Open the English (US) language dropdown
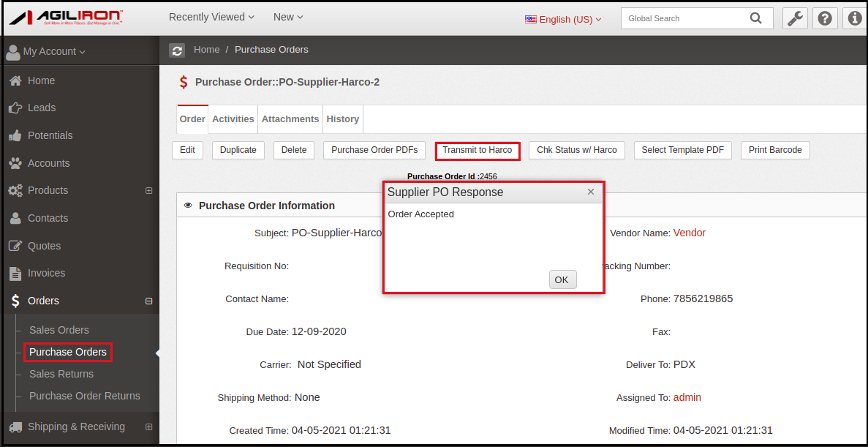 (570, 19)
